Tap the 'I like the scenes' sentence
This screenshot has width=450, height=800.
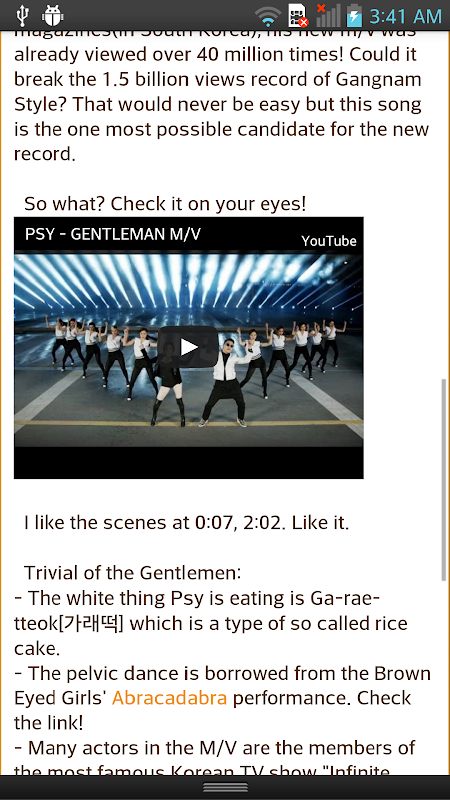187,523
